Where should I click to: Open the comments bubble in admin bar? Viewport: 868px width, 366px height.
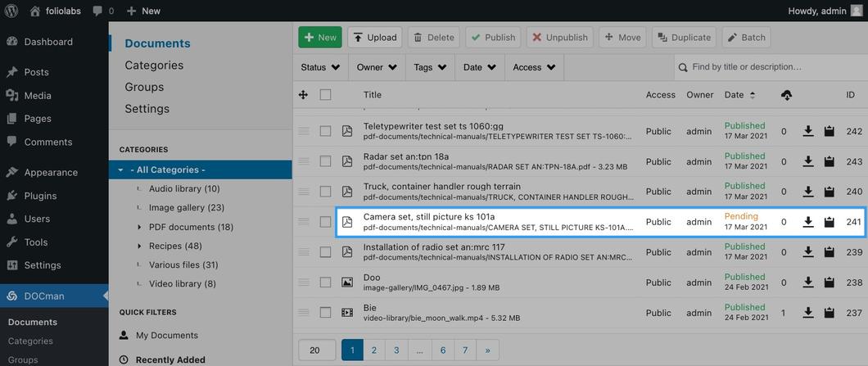(103, 11)
